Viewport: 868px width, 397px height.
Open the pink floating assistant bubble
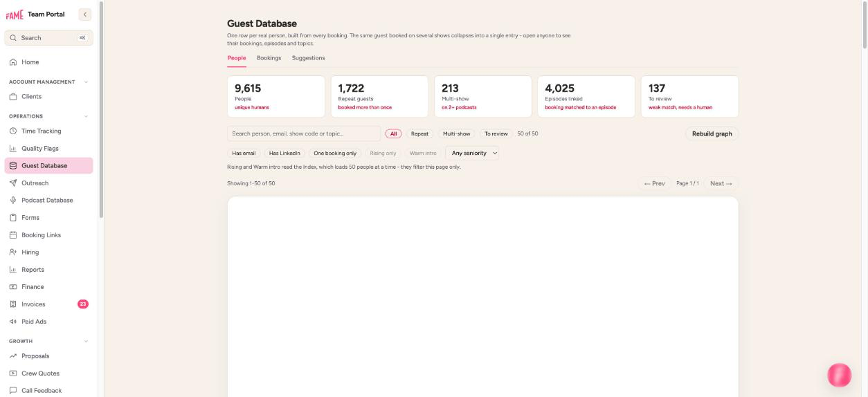click(840, 375)
